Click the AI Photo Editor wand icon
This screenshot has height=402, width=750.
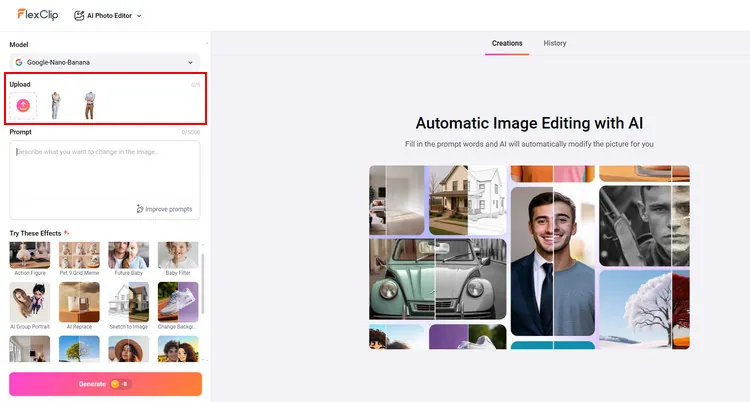(79, 16)
